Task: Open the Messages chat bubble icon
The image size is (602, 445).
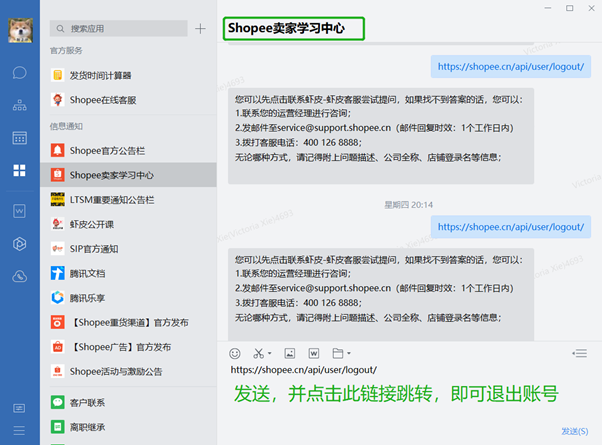Action: 19,72
